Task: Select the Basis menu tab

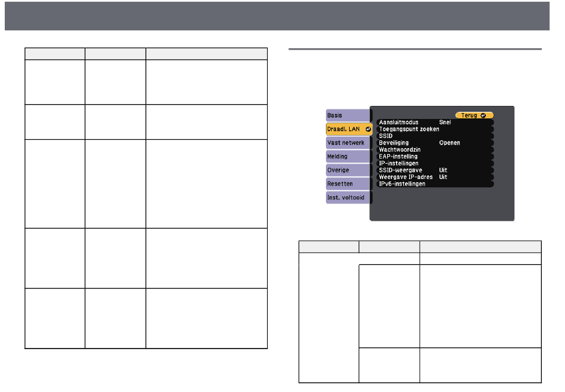Action: coord(348,115)
